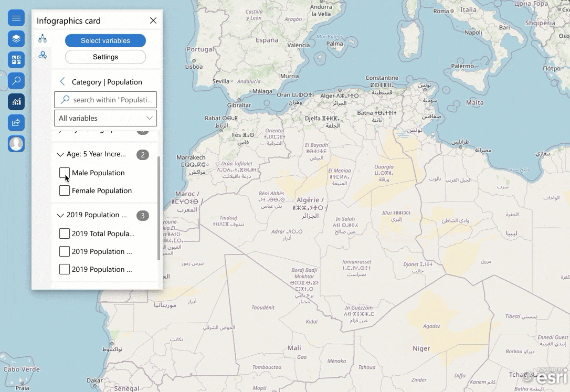Check the Female Population checkbox
570x392 pixels.
pyautogui.click(x=65, y=190)
